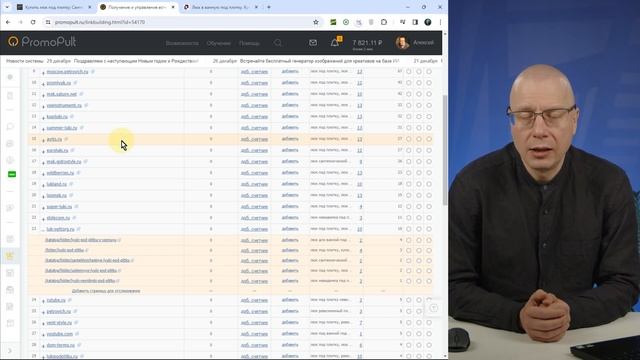Click 'доб. счетчик' in the youtube.com row
This screenshot has height=360, width=640.
coord(254,334)
